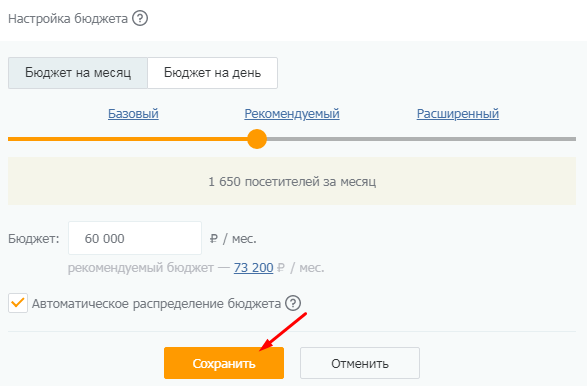This screenshot has height=386, width=587.
Task: Switch to Бюджет на месяц tab
Action: point(78,73)
